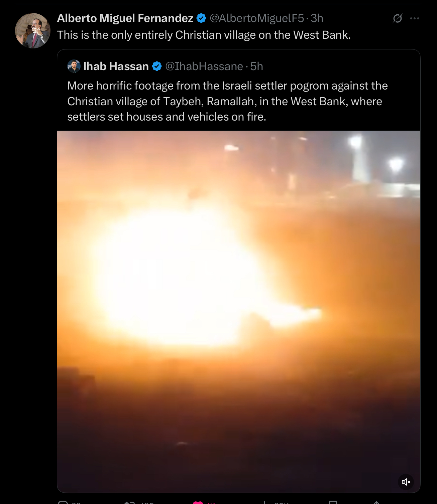Unmute the video with the speaker icon

point(406,482)
